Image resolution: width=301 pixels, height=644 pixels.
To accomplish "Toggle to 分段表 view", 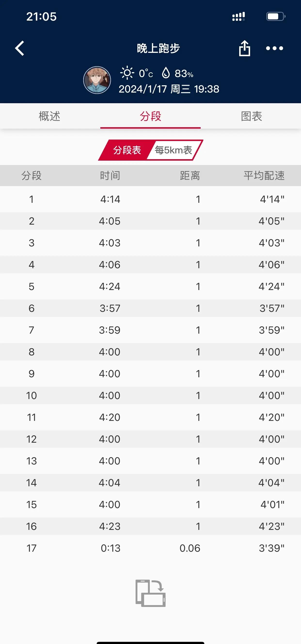I will pos(127,150).
